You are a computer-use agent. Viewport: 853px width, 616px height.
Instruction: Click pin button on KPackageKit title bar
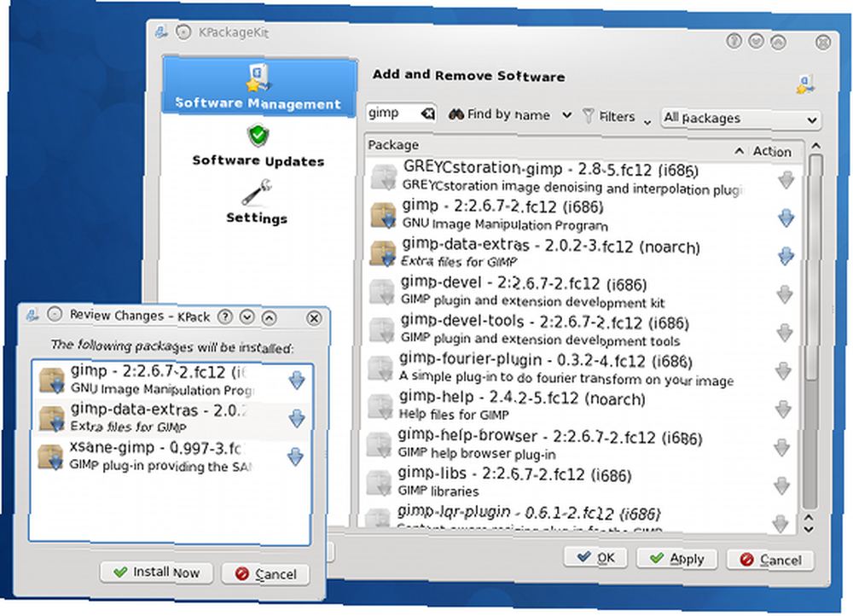184,32
